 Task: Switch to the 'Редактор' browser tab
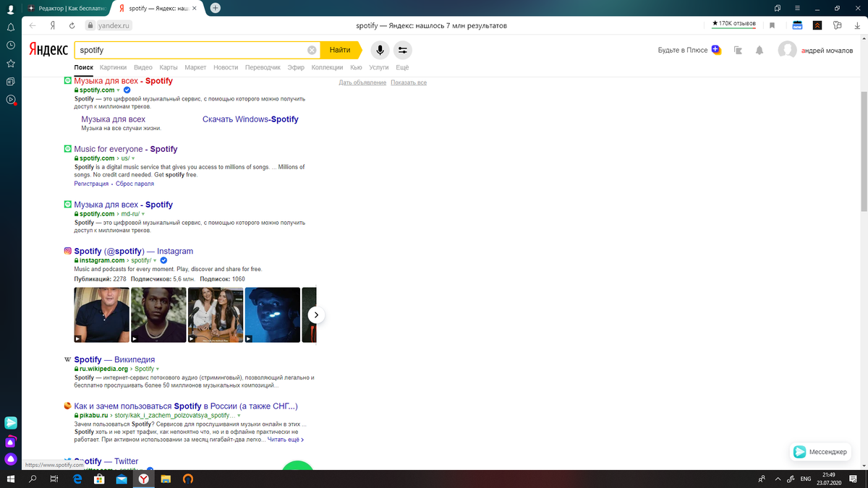click(67, 8)
